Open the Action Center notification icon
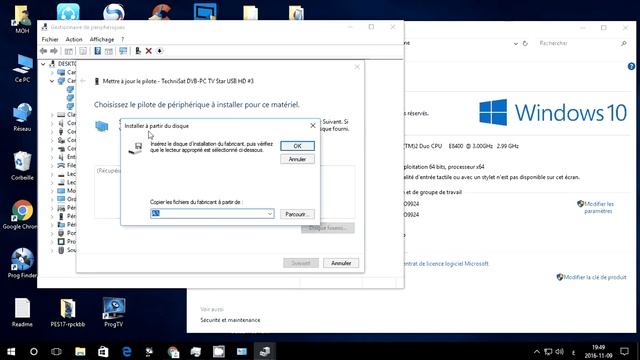Viewport: 640px width, 360px height. pos(624,351)
